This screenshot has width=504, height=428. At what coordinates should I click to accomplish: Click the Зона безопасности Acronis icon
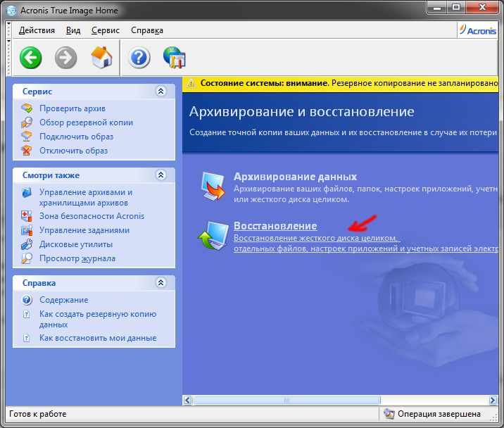coord(27,216)
